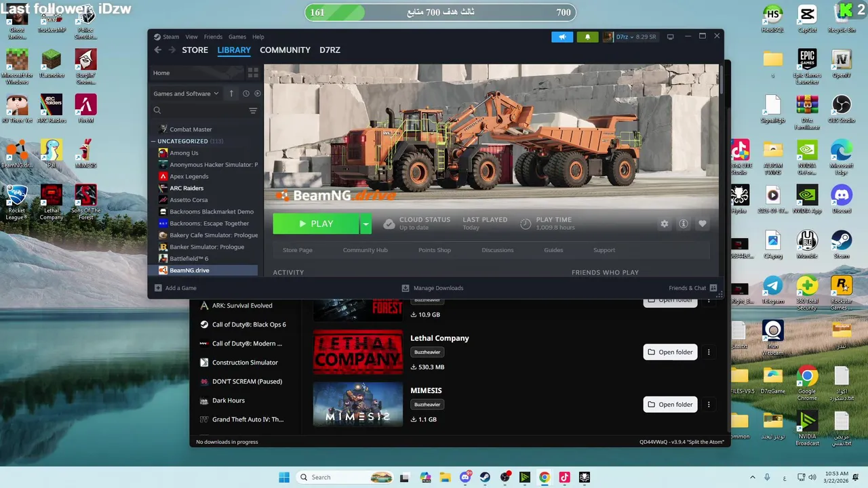The width and height of the screenshot is (868, 488).
Task: Open the CapCut desktop shortcut
Action: click(807, 19)
